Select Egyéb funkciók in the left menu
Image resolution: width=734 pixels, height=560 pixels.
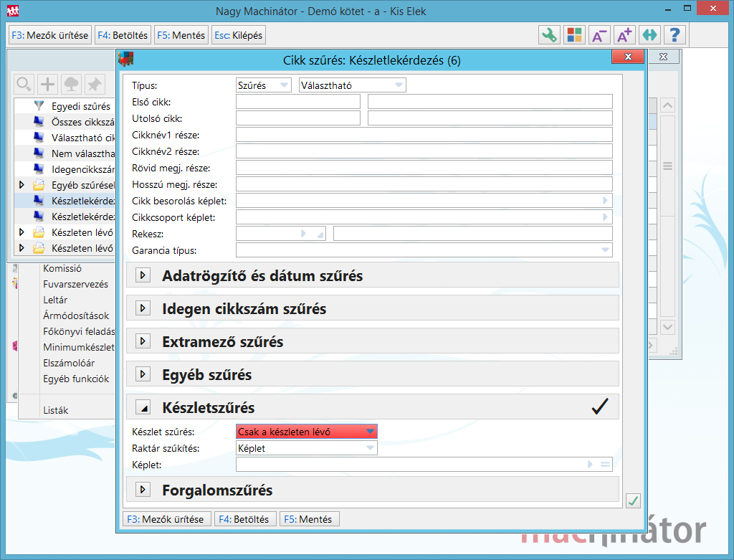76,379
